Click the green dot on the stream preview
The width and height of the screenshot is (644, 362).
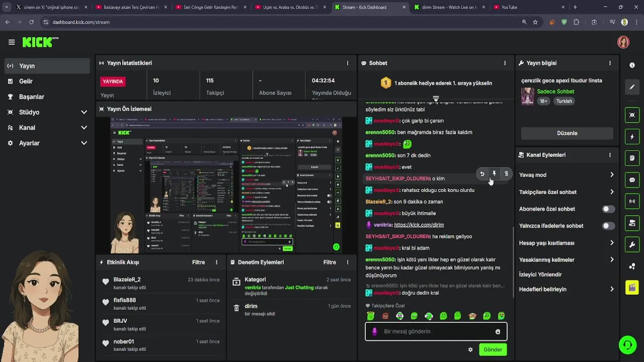(336, 247)
